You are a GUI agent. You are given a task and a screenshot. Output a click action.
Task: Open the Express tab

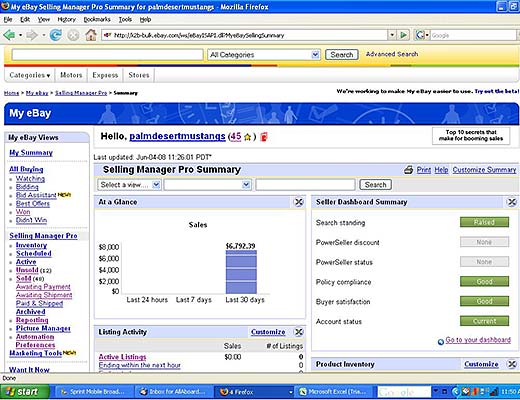click(x=105, y=75)
